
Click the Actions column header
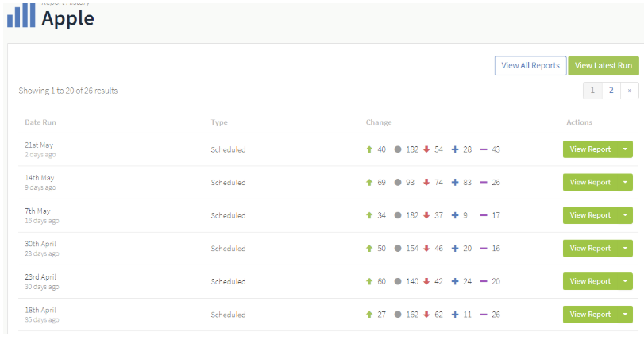[579, 122]
